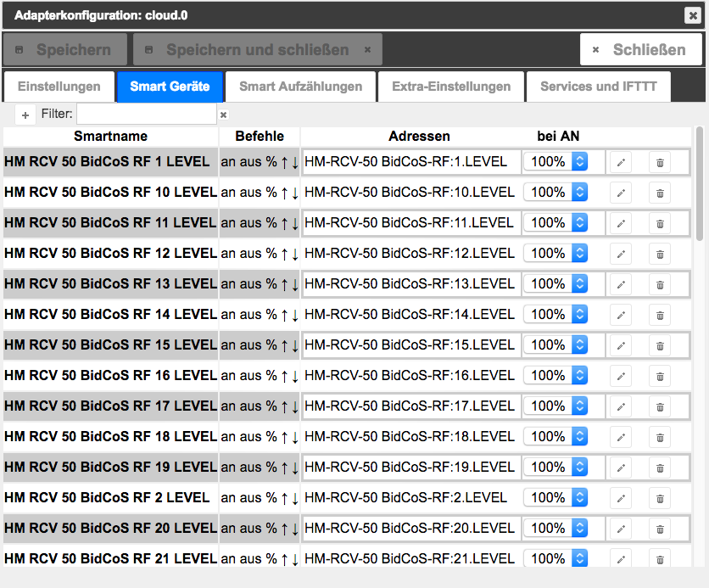Select smartname HM RCV 50 BidCoS RF 20 LEVEL

[111, 528]
